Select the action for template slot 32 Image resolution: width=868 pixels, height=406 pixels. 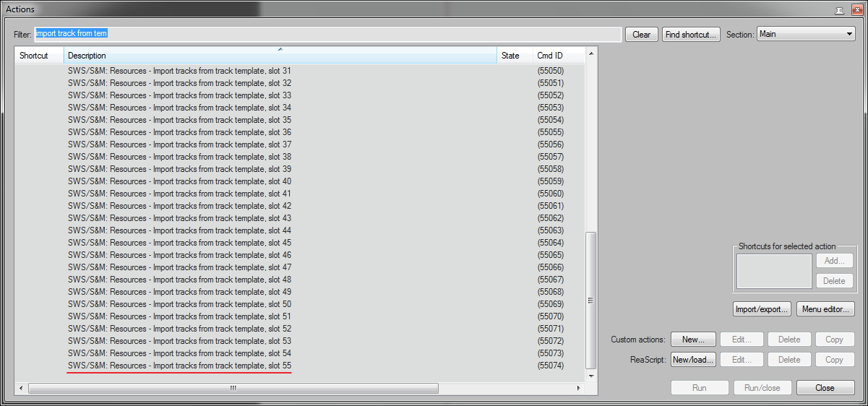(179, 83)
